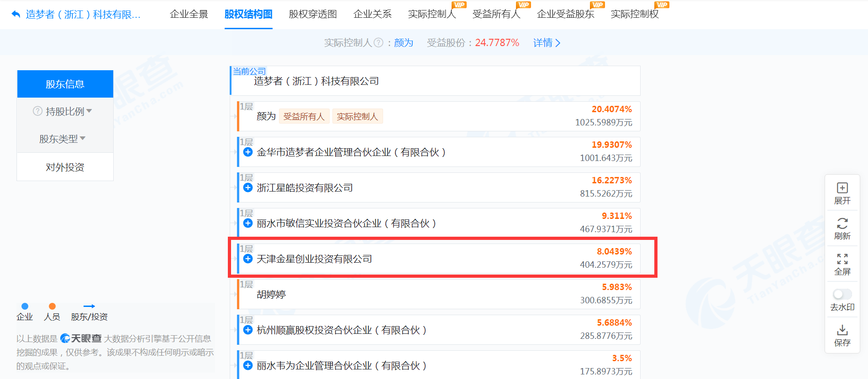Toggle the 去水印 watermark switch
Screen dimensions: 868x379
click(x=842, y=294)
